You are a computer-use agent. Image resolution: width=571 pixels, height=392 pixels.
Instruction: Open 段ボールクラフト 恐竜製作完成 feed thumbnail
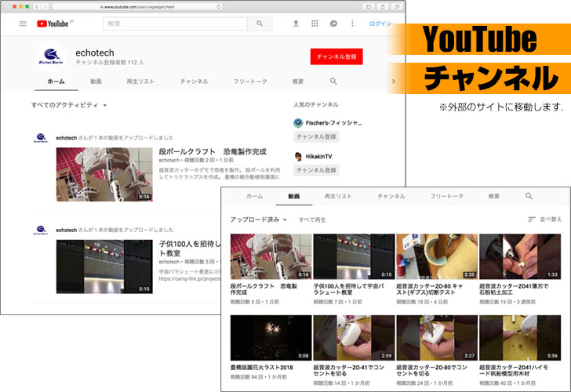104,174
